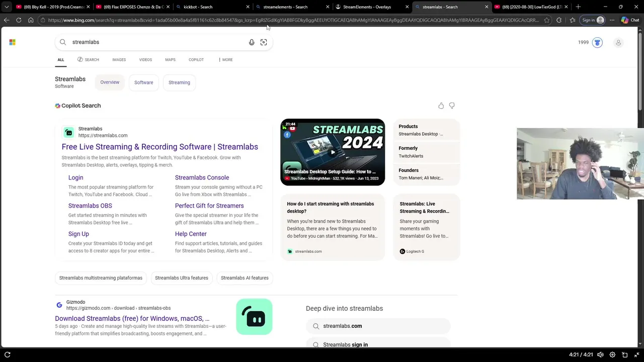Click the Founders info entry
This screenshot has height=362, width=644.
tap(426, 174)
